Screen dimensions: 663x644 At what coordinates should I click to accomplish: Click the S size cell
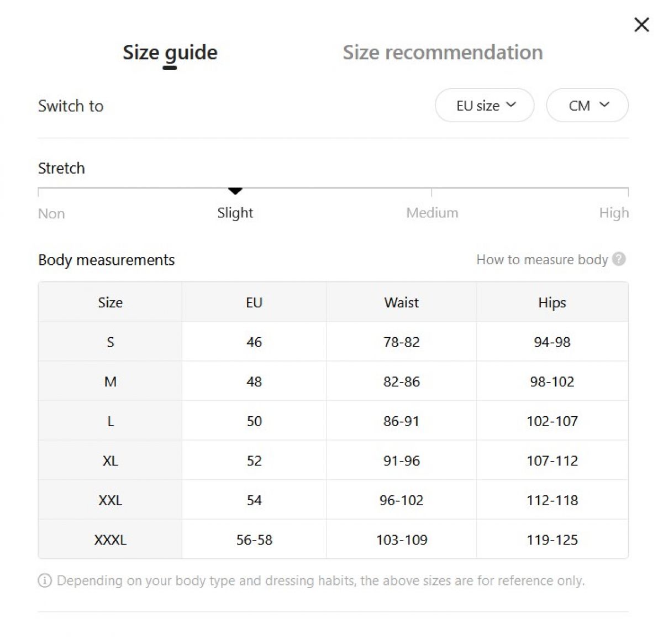click(x=110, y=342)
